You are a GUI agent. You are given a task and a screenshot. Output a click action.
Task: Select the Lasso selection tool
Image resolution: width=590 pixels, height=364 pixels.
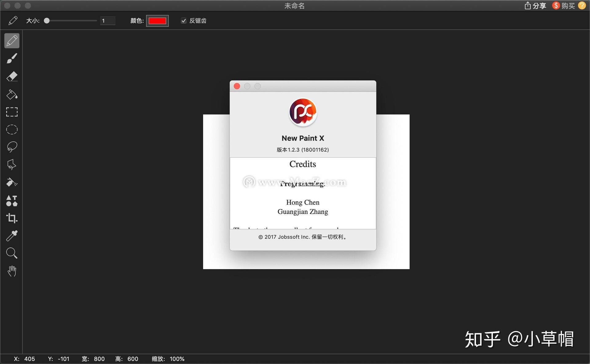pyautogui.click(x=12, y=147)
